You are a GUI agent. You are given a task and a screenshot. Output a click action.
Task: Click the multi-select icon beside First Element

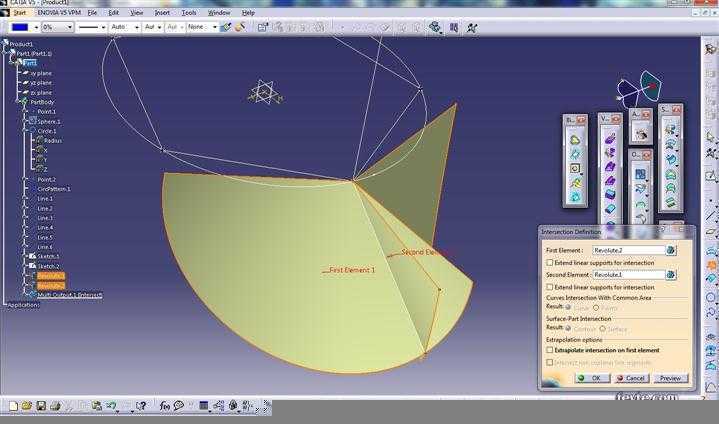point(671,250)
